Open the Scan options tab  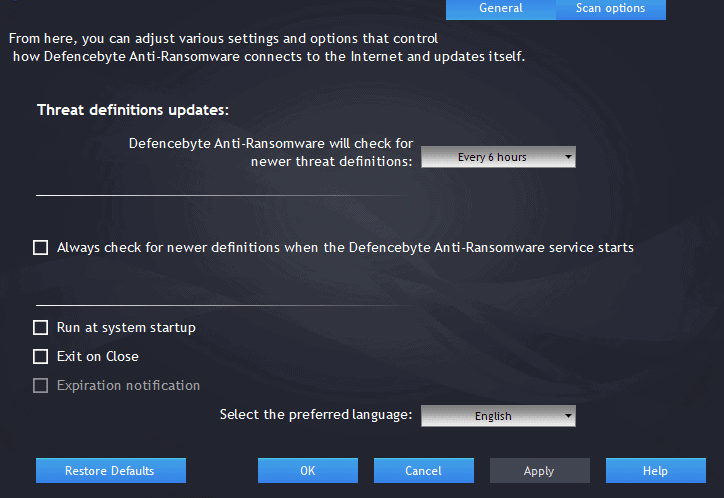(x=610, y=9)
